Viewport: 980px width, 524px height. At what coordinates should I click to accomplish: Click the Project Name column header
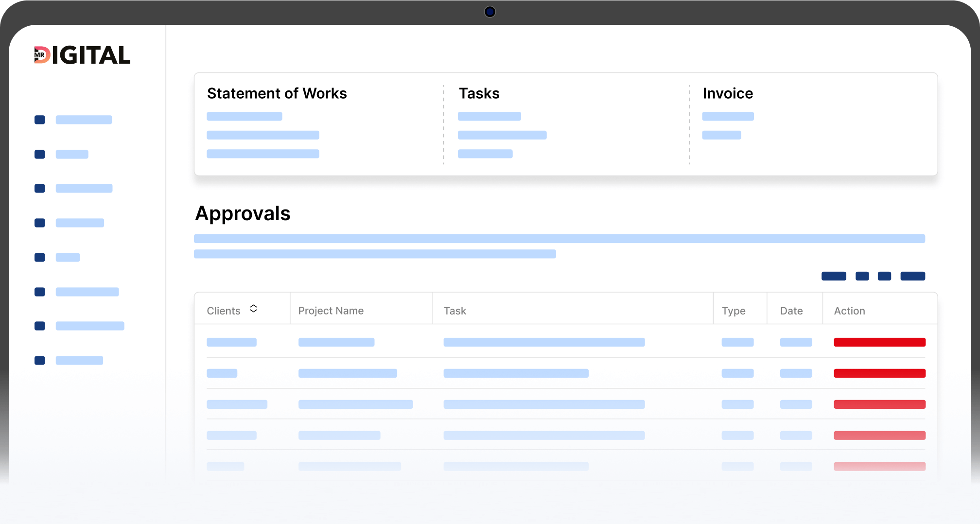(331, 311)
